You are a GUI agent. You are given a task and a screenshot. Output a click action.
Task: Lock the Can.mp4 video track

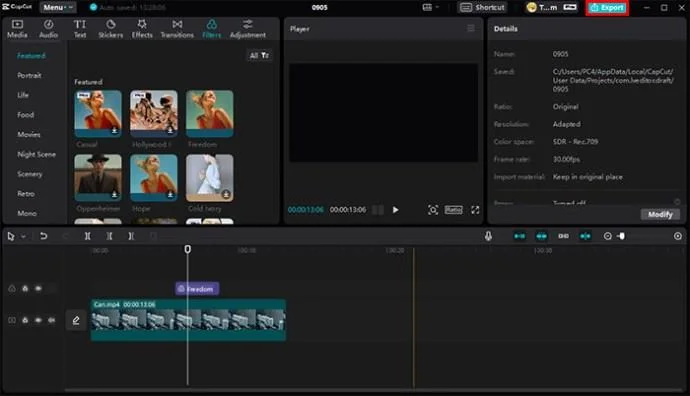point(25,320)
